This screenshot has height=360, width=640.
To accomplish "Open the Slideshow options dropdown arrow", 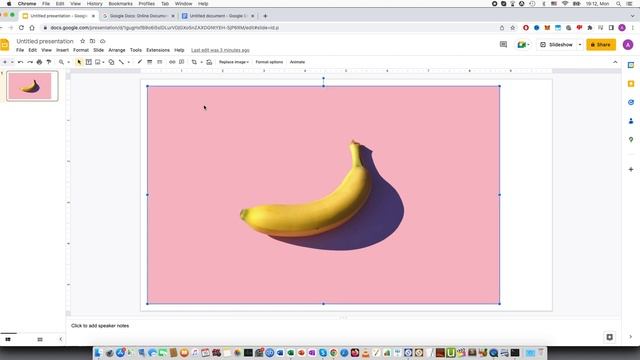I will pos(580,44).
